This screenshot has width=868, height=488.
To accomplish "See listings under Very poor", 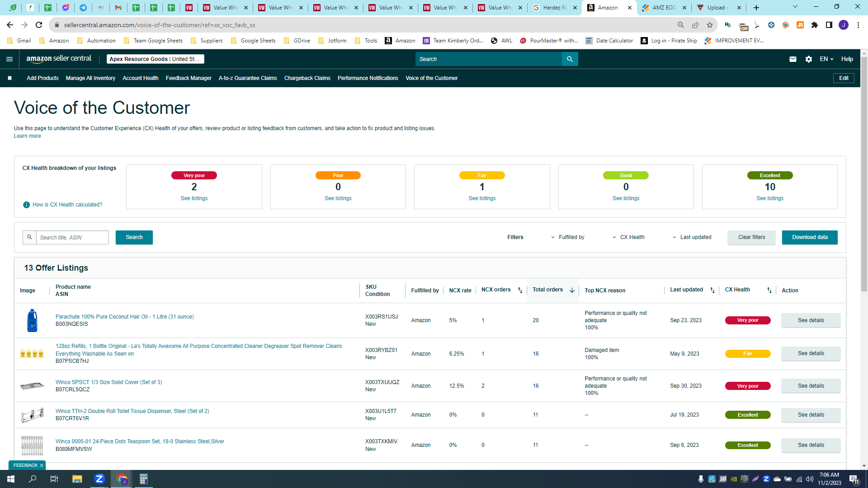I will (194, 198).
